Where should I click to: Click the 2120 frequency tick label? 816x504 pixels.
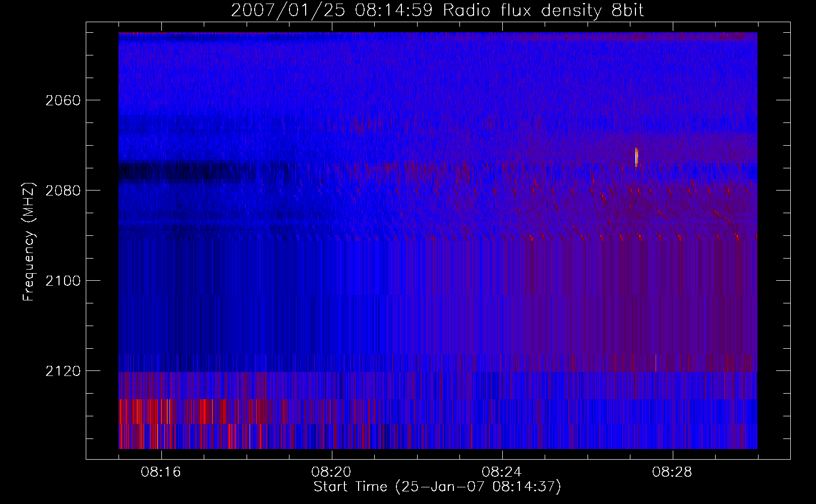tap(63, 371)
